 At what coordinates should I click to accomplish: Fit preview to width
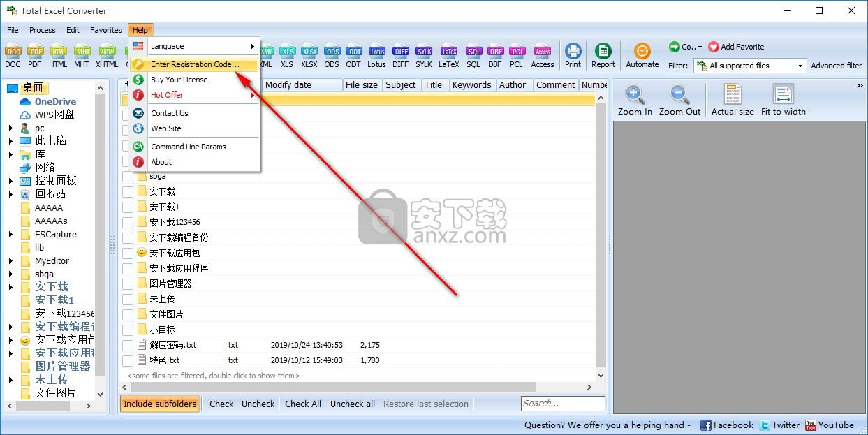[x=783, y=101]
